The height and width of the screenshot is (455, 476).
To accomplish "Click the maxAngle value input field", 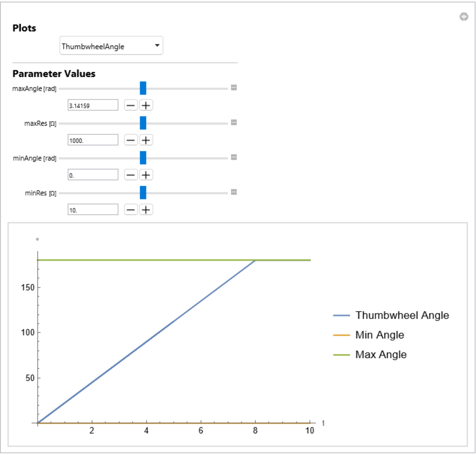I will (x=93, y=106).
